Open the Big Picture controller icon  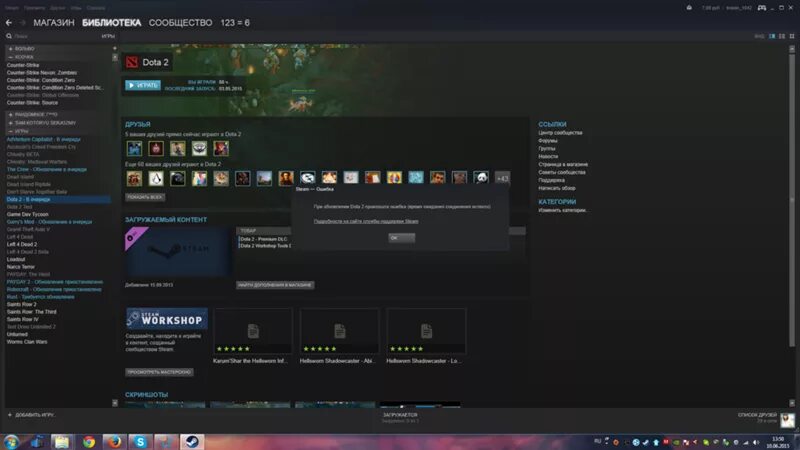point(762,8)
